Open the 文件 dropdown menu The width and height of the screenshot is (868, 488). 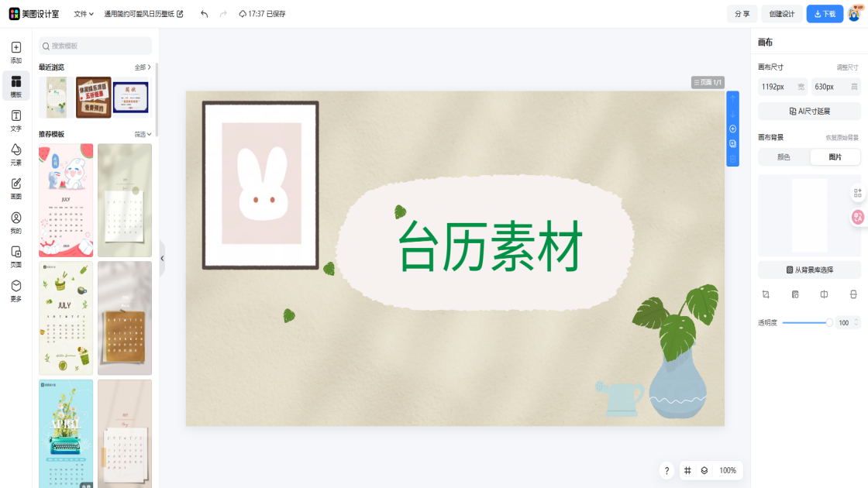(83, 14)
